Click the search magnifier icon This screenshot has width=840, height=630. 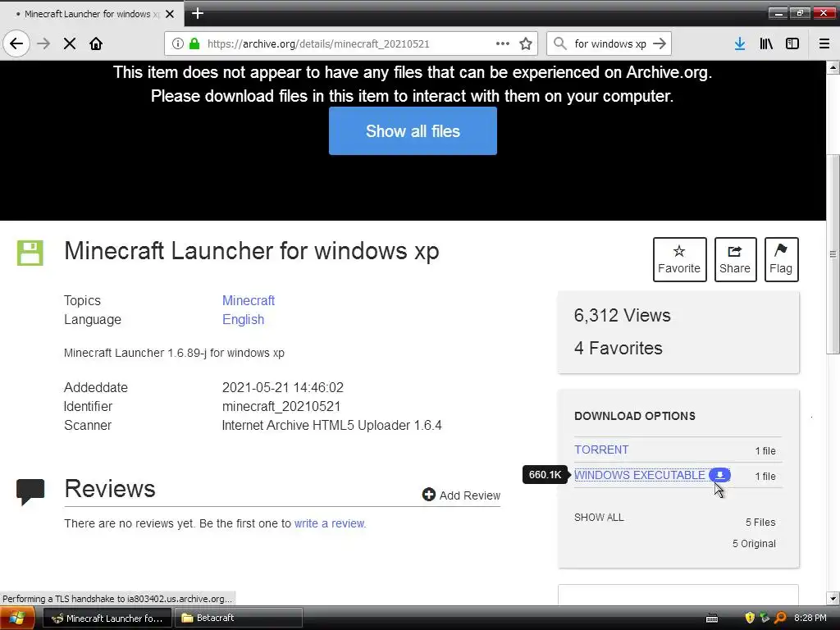(559, 43)
